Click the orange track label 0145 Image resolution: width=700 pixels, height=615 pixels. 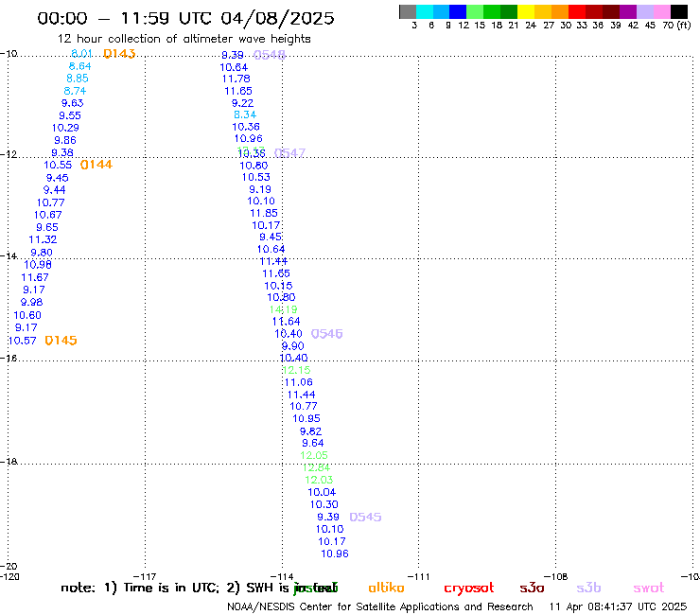61,341
